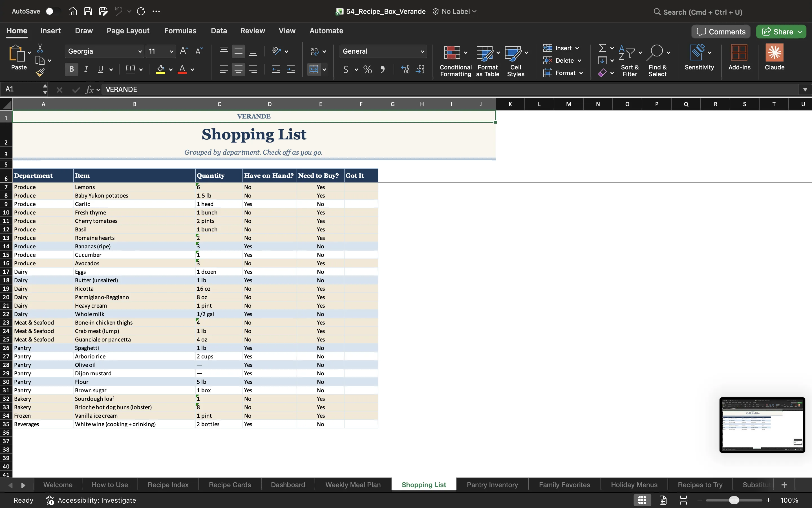Expand the formula bar with right arrow
812x508 pixels.
point(805,89)
